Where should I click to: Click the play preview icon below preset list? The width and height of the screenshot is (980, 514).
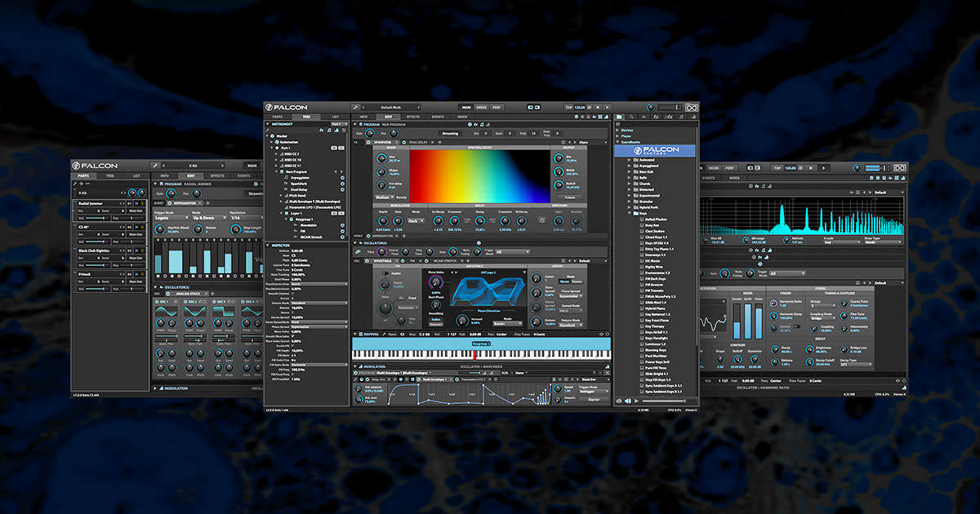pyautogui.click(x=636, y=401)
